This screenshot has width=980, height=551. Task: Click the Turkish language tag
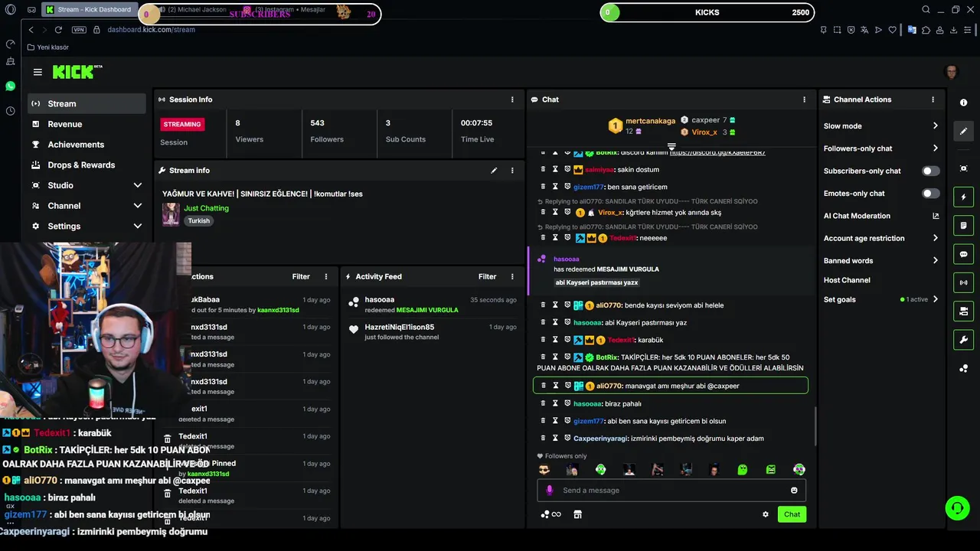pyautogui.click(x=199, y=221)
